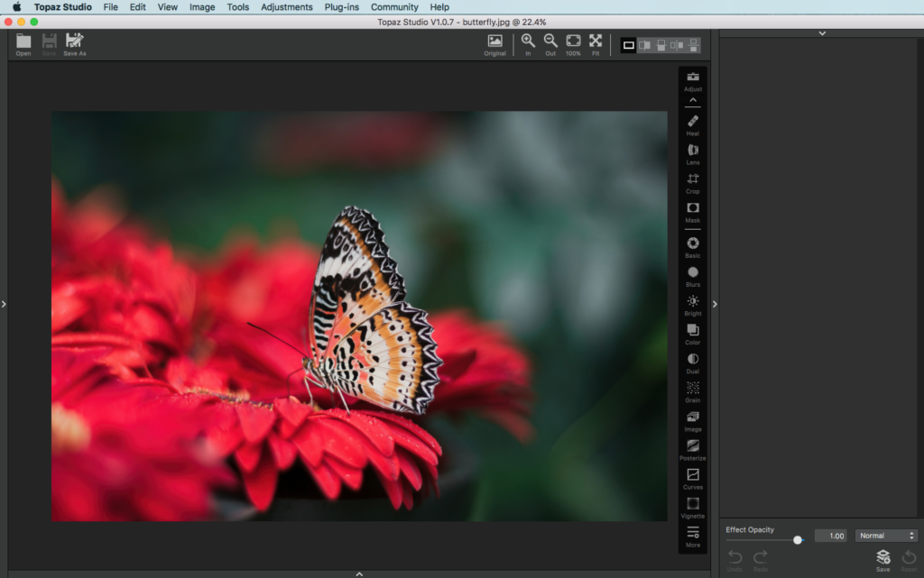Click the butterfly image on the canvas

click(x=359, y=317)
